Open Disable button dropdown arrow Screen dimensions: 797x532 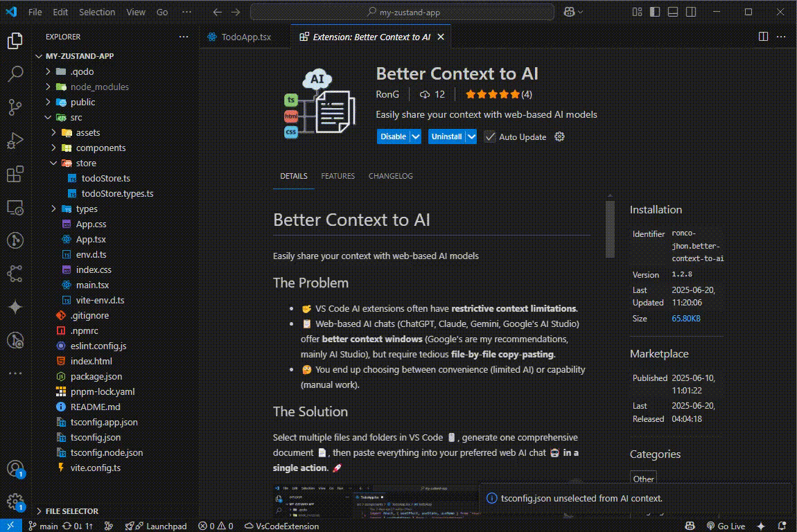(416, 136)
